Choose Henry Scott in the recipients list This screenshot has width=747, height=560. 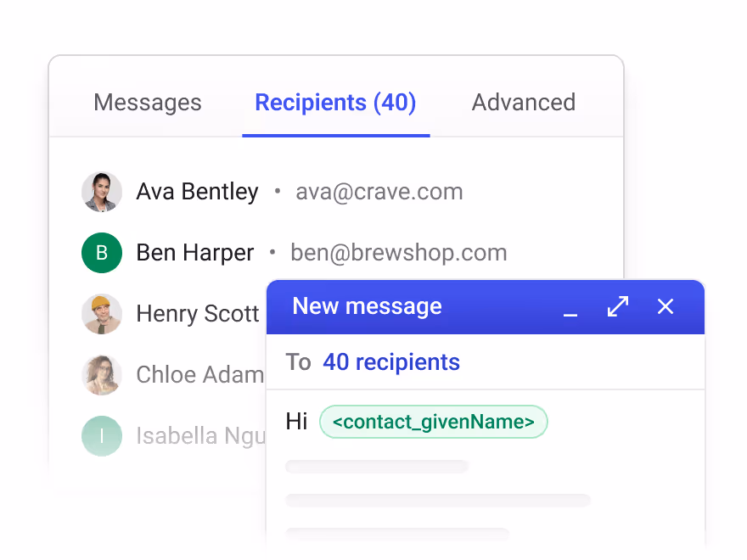(x=198, y=313)
